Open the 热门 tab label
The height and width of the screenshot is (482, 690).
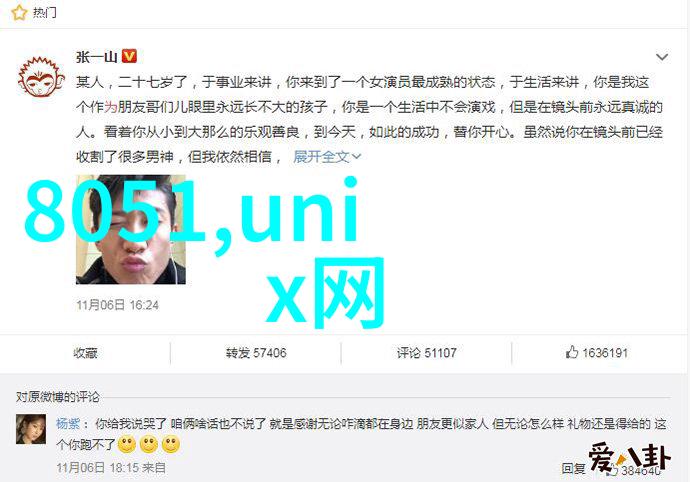45,13
